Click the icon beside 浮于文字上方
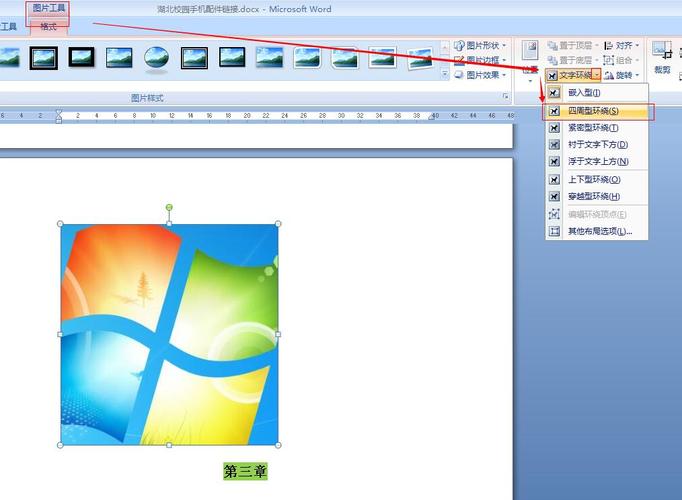The width and height of the screenshot is (682, 500). coord(554,161)
